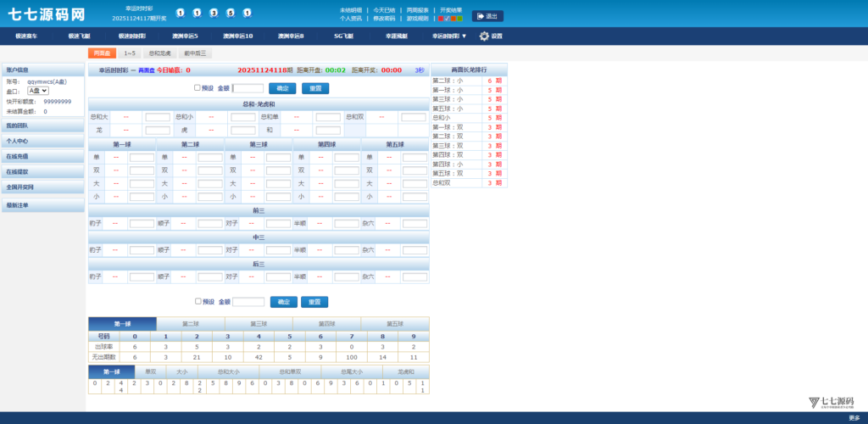Go to 极速飞艇 in the navigation bar
868x424 pixels.
pos(79,36)
